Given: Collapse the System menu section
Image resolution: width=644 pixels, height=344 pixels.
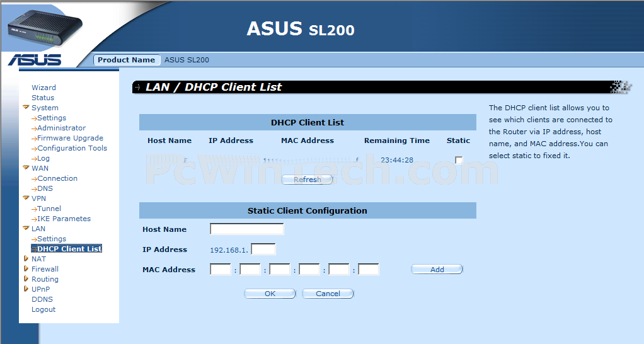Looking at the screenshot, I should click(26, 108).
